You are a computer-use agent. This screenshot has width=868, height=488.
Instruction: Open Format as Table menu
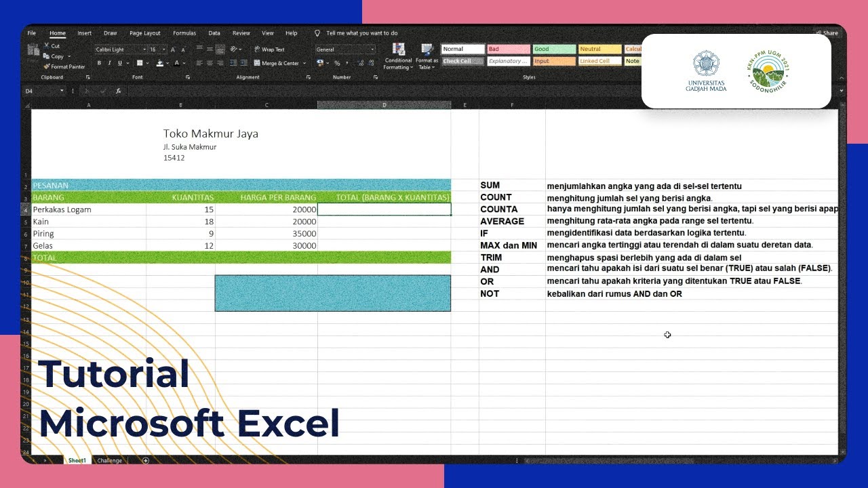click(x=427, y=57)
